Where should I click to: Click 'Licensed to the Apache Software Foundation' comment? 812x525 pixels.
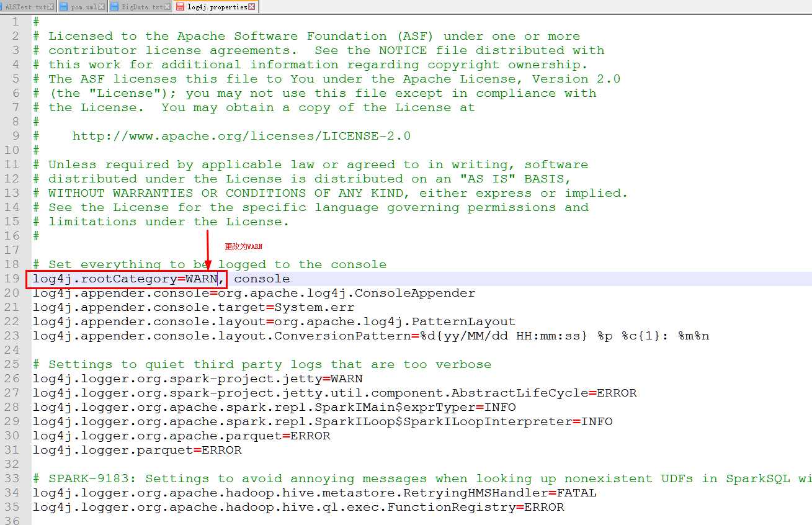click(306, 36)
